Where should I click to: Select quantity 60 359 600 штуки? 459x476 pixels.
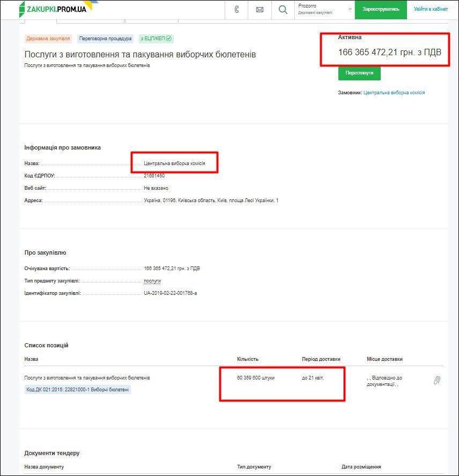click(x=256, y=378)
